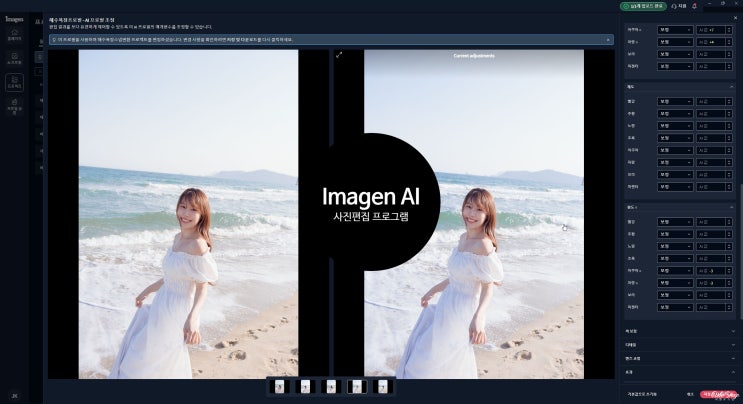The image size is (743, 404).
Task: Open red mode dropdown in saturation section
Action: coord(675,101)
